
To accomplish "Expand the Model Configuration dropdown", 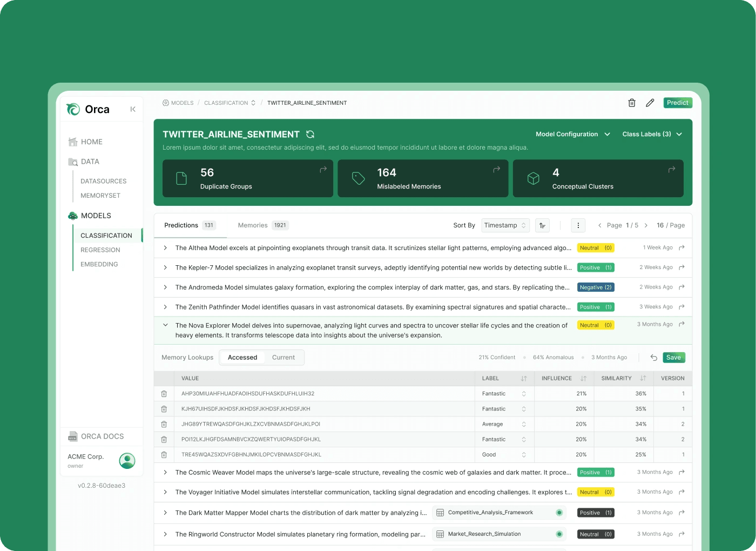I will tap(572, 134).
